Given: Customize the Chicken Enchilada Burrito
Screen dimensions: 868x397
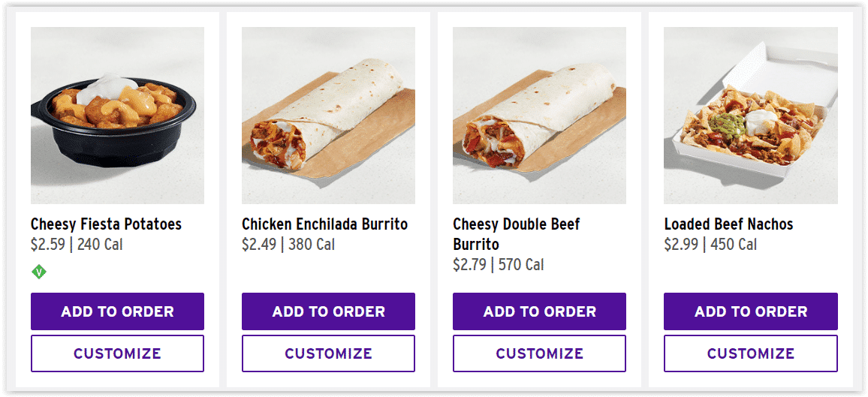Looking at the screenshot, I should click(328, 353).
